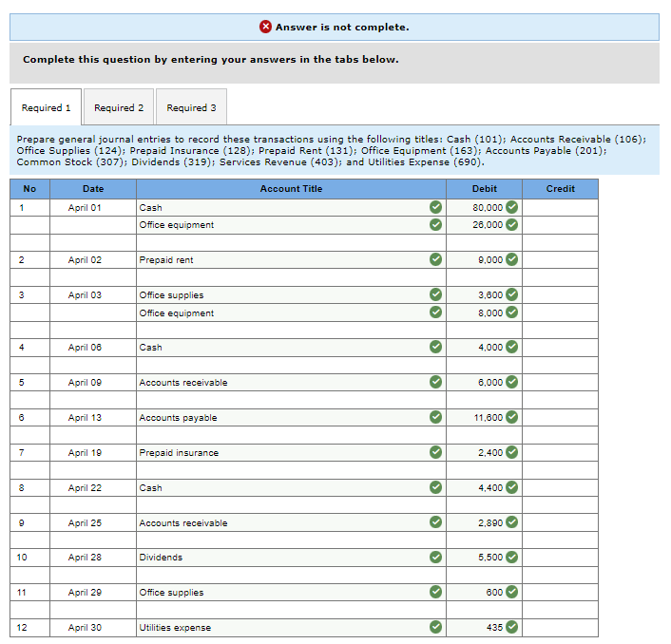This screenshot has width=671, height=644.
Task: Click the check mark beside April 03 Office supplies
Action: [435, 294]
